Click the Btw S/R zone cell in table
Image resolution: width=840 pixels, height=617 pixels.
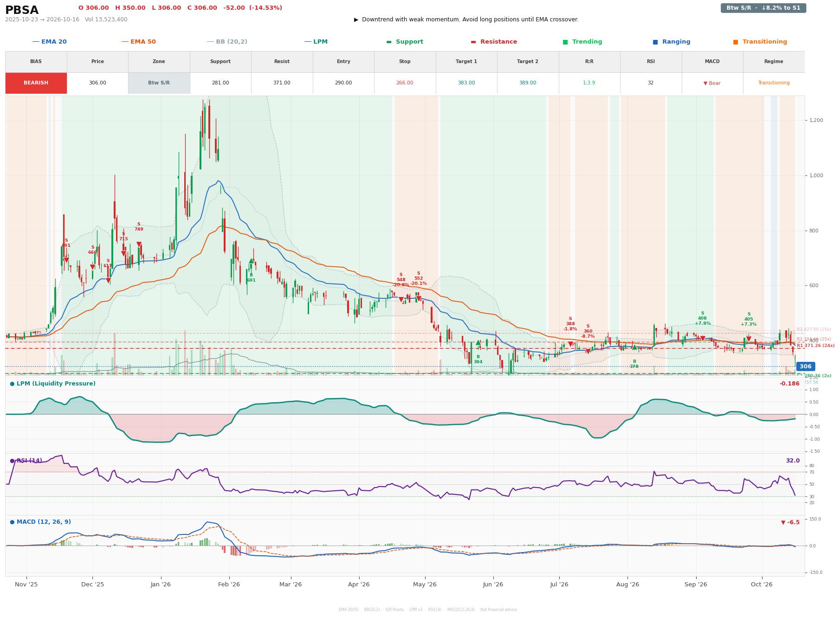(x=159, y=83)
